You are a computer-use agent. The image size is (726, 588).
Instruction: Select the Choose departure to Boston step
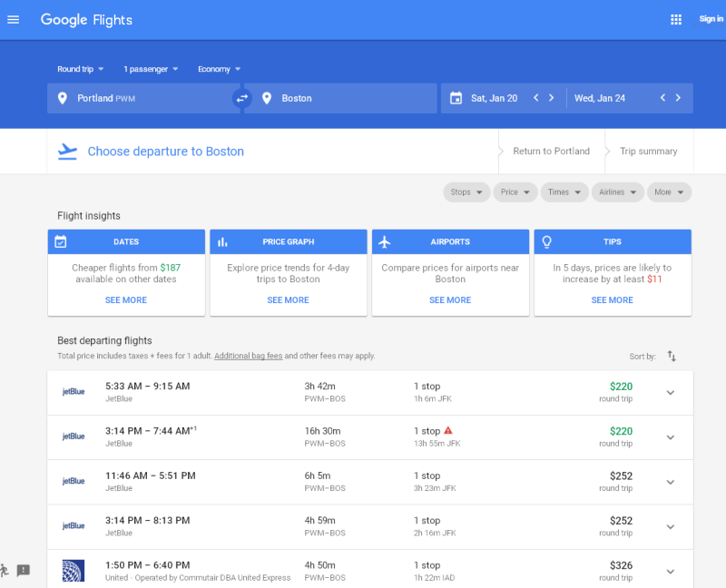point(166,152)
